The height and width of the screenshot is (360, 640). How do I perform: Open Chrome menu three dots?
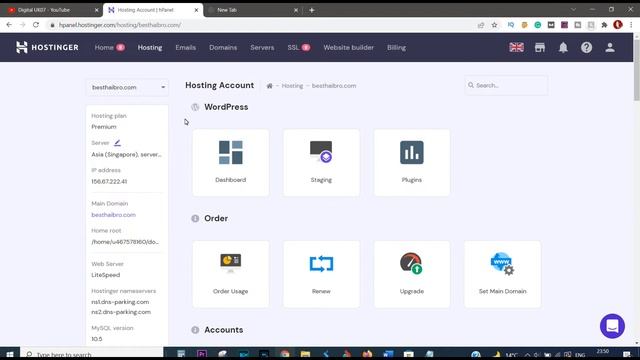click(x=631, y=25)
